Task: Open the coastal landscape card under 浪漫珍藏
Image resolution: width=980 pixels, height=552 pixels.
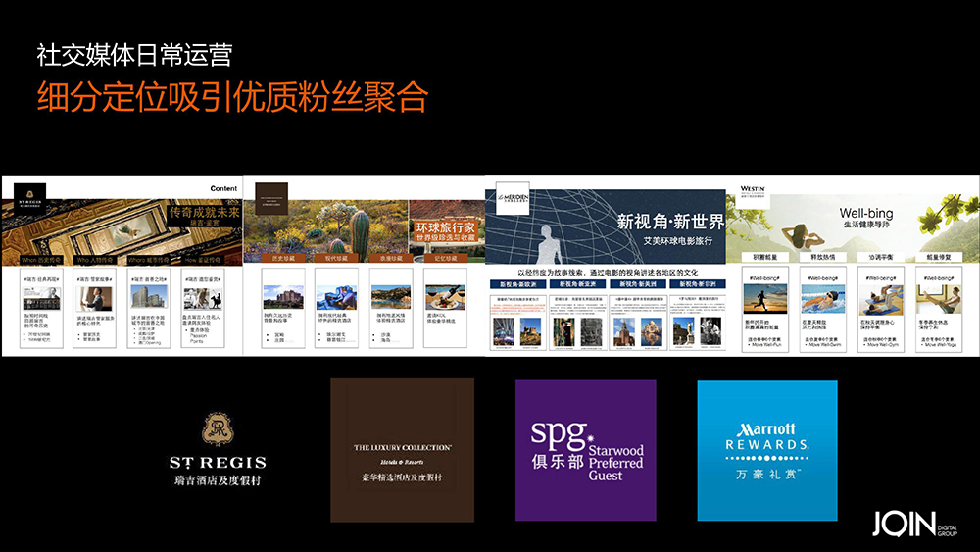Action: pos(391,308)
